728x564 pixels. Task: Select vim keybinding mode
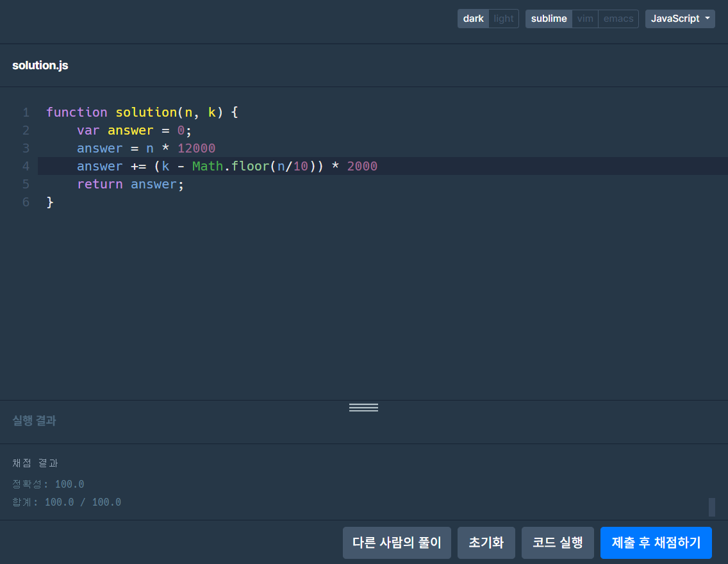(x=585, y=19)
